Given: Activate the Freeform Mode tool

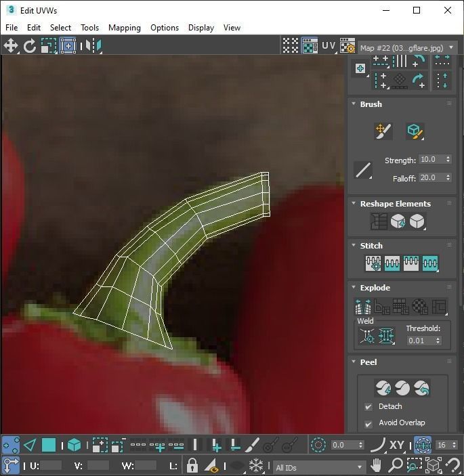Looking at the screenshot, I should pos(68,46).
